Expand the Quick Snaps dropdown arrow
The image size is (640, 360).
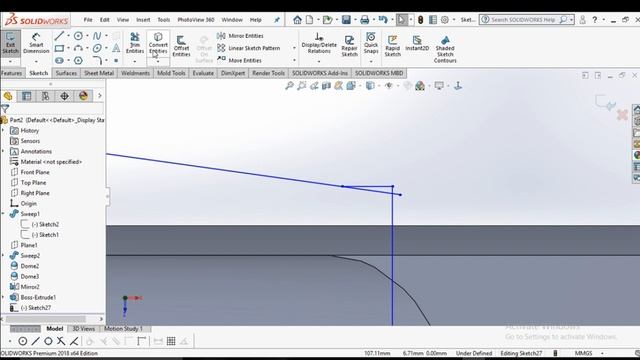tap(371, 62)
